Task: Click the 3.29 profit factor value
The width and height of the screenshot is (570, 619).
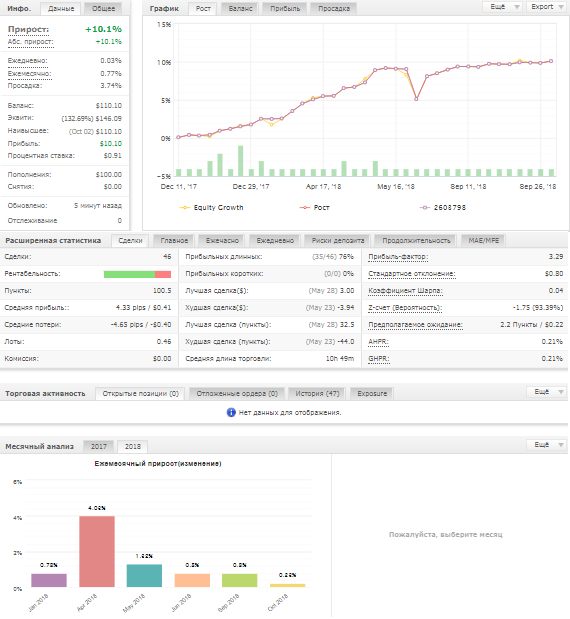Action: 556,257
